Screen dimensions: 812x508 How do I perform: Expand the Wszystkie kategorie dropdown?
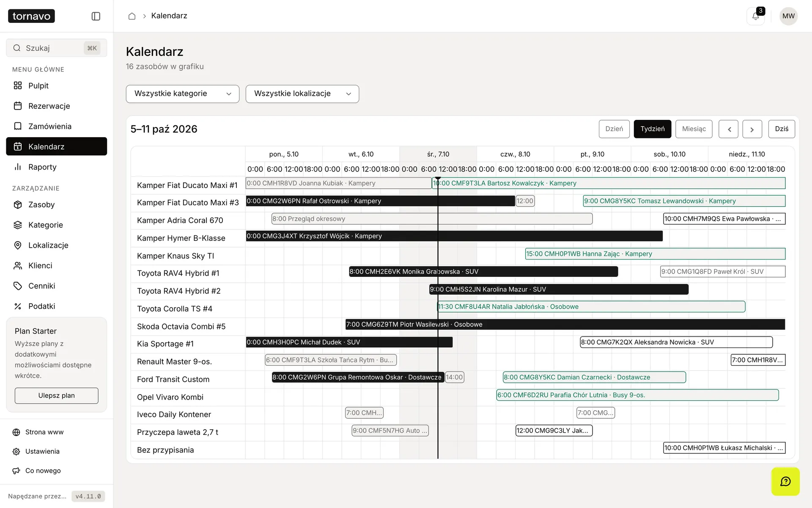tap(183, 94)
